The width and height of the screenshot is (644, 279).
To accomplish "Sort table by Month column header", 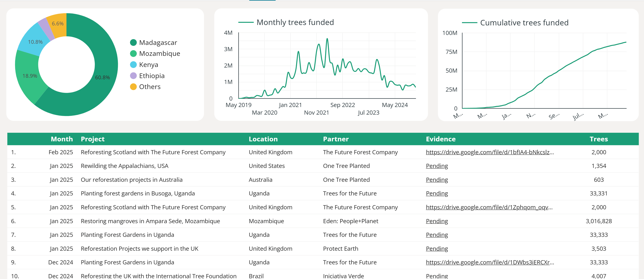I will (62, 139).
